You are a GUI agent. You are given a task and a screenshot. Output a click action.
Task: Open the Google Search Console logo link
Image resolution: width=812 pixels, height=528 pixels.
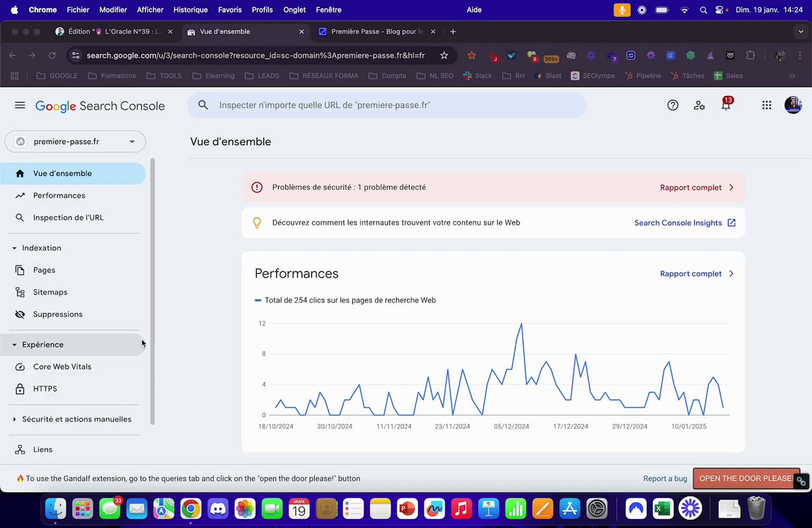point(100,106)
